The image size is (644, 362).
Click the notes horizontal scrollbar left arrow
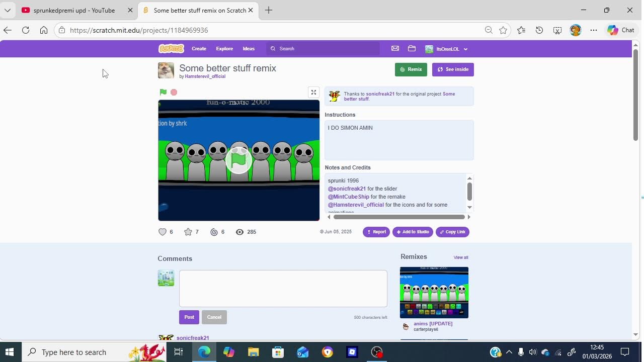[x=329, y=217]
